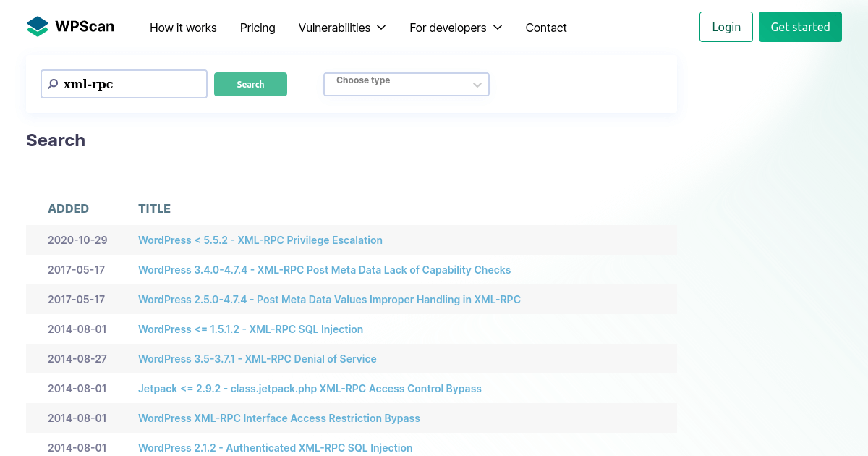Screen dimensions: 868x456
Task: Expand the Vulnerabilities menu
Action: [342, 28]
